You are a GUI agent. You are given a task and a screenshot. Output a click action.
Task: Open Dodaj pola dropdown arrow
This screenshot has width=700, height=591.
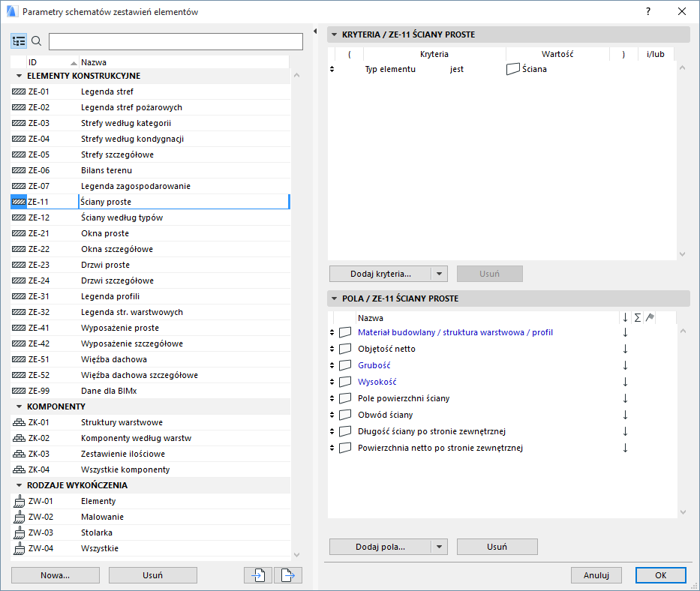pyautogui.click(x=440, y=547)
